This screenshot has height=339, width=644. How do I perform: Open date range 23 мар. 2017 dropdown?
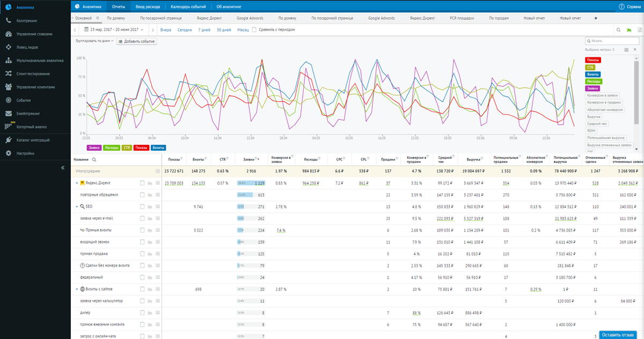coord(114,30)
